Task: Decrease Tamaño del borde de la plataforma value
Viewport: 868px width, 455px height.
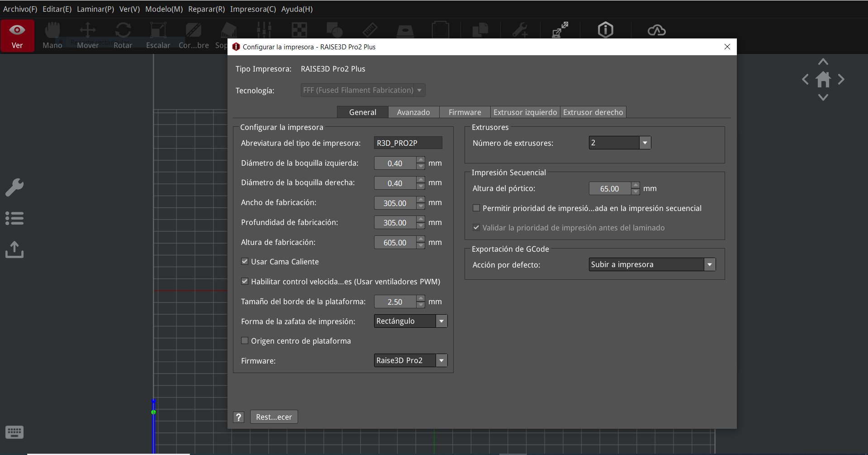Action: [x=421, y=305]
